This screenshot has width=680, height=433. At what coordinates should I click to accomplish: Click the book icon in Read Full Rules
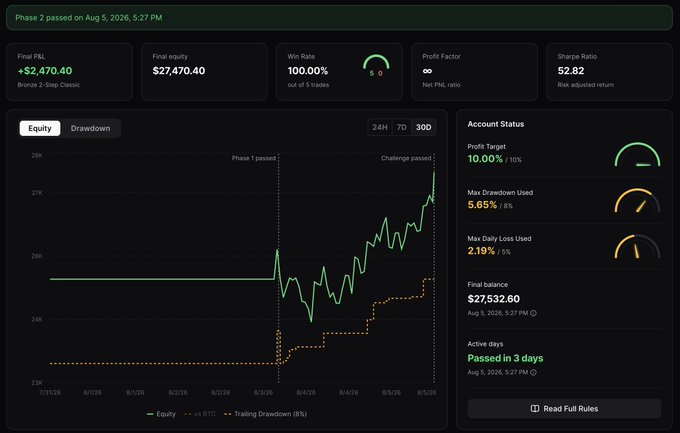[x=535, y=409]
